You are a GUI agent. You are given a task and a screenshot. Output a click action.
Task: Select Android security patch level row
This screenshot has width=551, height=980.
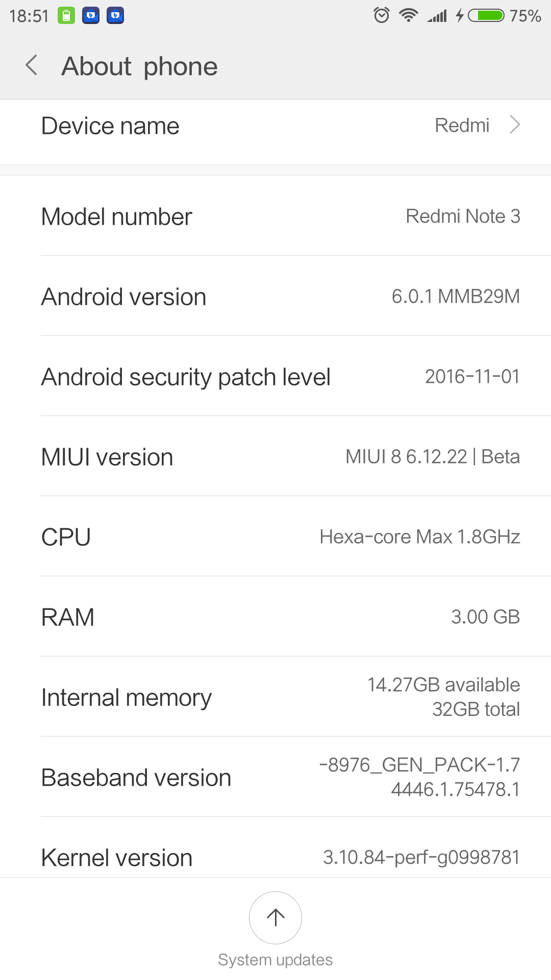point(275,377)
